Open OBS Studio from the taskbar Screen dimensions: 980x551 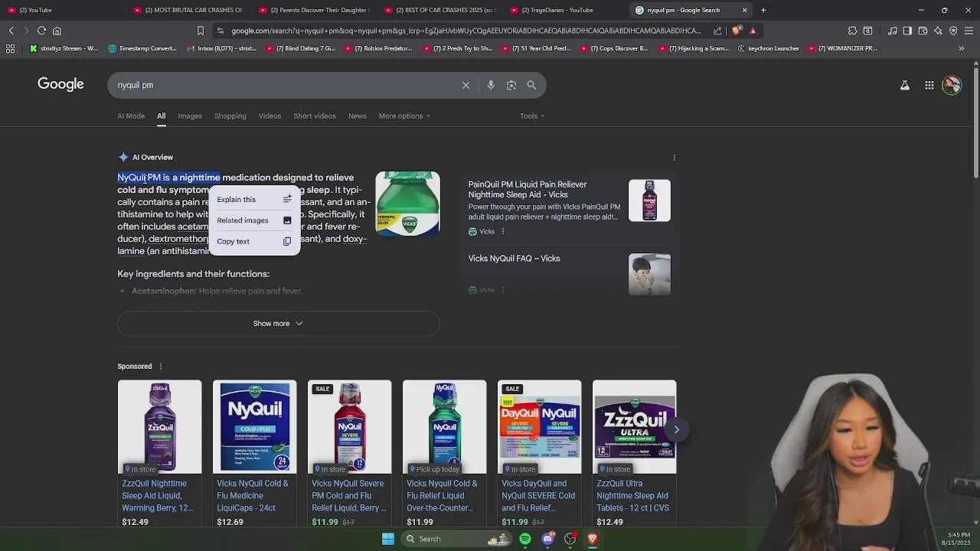click(x=570, y=539)
